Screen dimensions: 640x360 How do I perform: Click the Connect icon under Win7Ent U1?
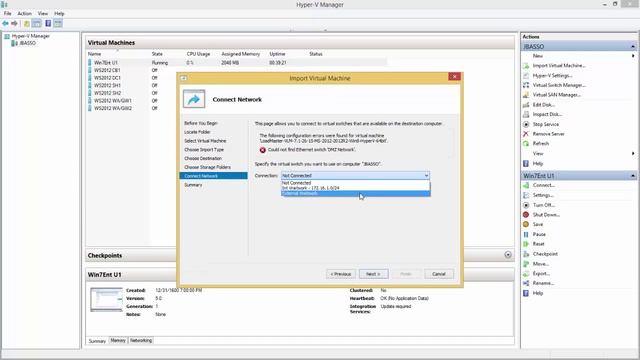526,185
